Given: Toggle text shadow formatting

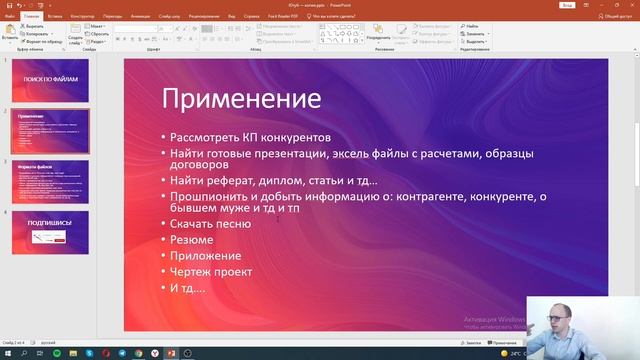Looking at the screenshot, I should click(x=140, y=39).
